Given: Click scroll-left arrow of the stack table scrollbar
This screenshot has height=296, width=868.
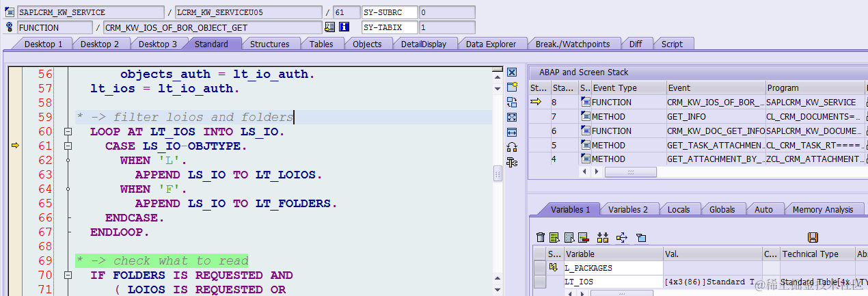Looking at the screenshot, I should tap(584, 172).
